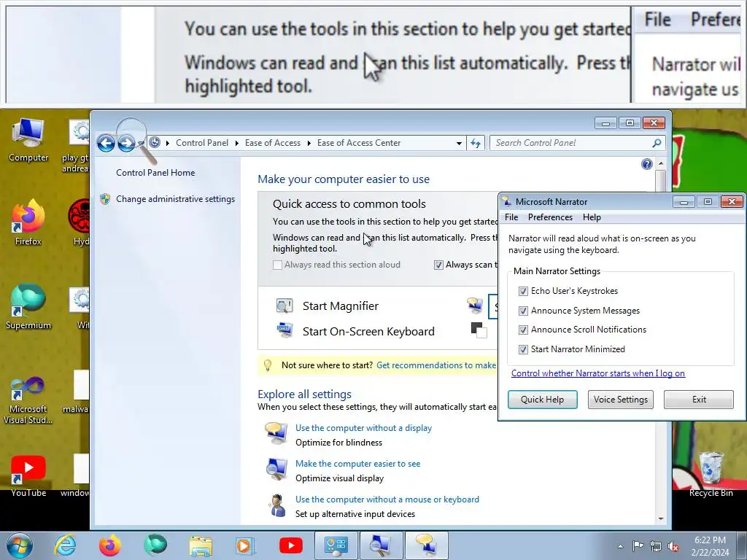This screenshot has width=747, height=560.
Task: Click the icon beside 'Make the computer easier to see'
Action: (276, 469)
